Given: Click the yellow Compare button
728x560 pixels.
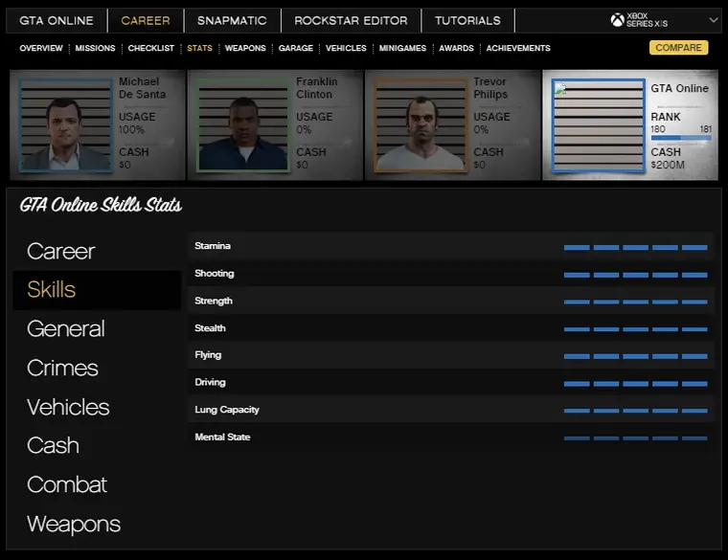Looking at the screenshot, I should coord(678,47).
